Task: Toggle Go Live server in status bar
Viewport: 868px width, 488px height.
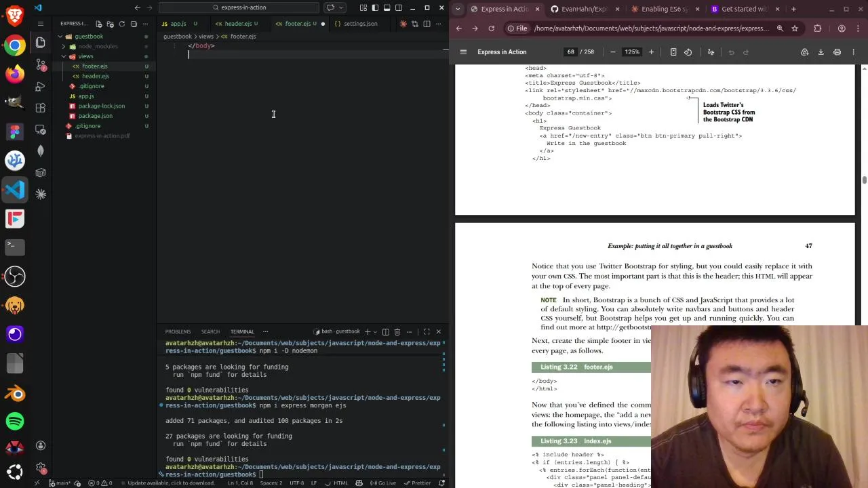Action: (x=384, y=483)
